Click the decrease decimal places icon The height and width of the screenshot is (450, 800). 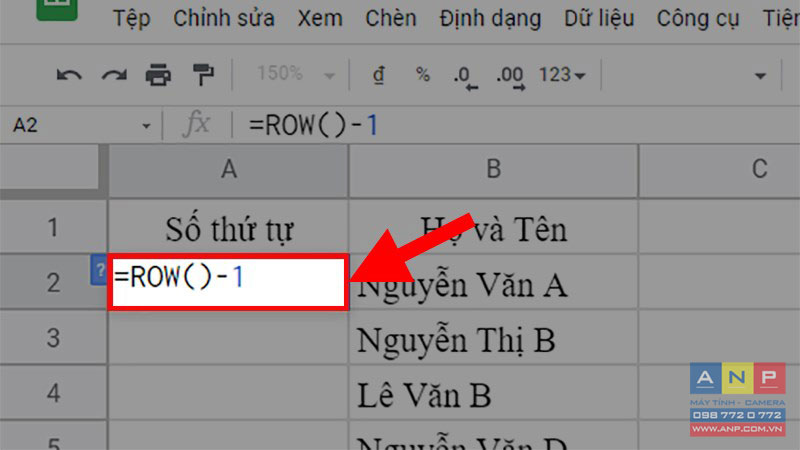coord(465,78)
